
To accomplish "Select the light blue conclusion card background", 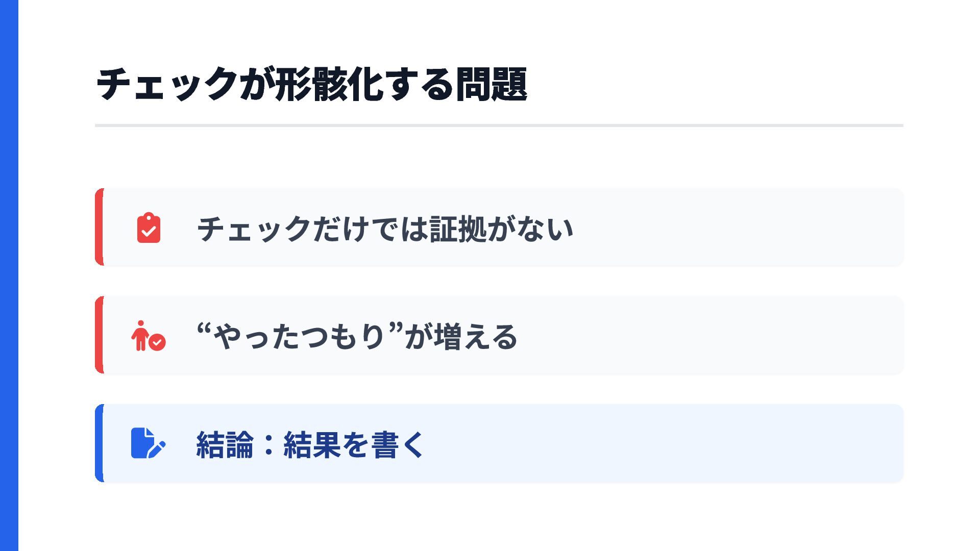I will tap(664, 443).
